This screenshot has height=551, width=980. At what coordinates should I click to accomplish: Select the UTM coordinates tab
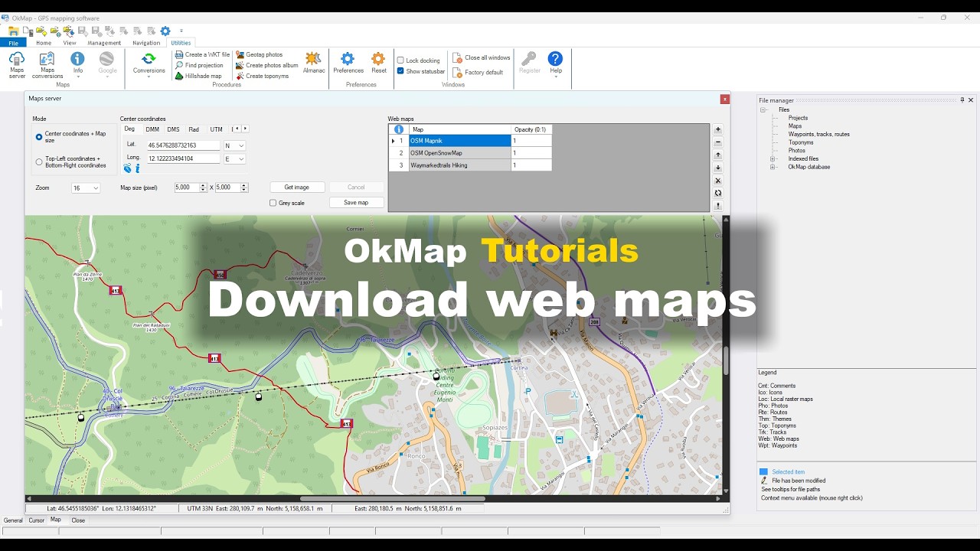point(217,129)
